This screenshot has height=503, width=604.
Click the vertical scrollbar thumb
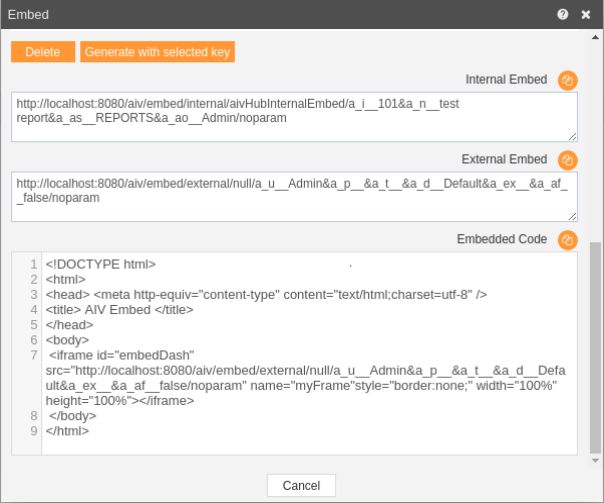tap(595, 348)
